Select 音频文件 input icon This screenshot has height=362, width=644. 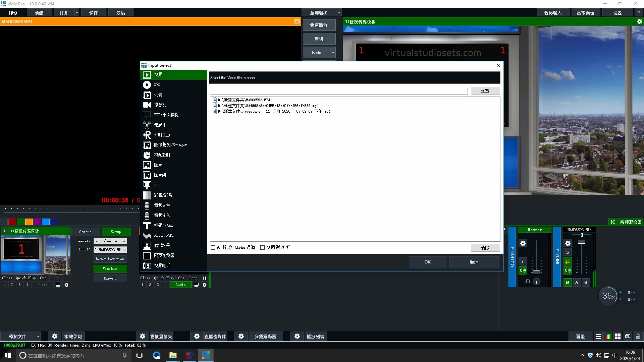(x=147, y=205)
